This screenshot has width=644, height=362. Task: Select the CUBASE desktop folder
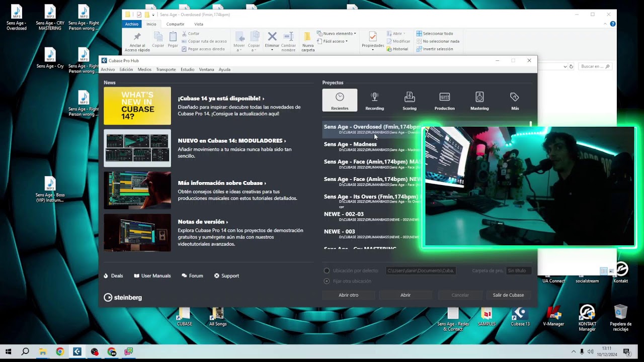[x=184, y=317]
